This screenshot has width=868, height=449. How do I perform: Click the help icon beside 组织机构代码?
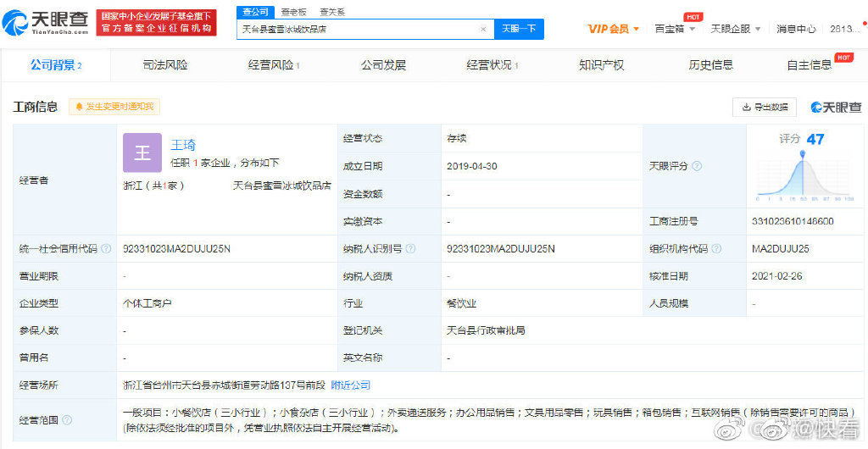click(x=716, y=249)
